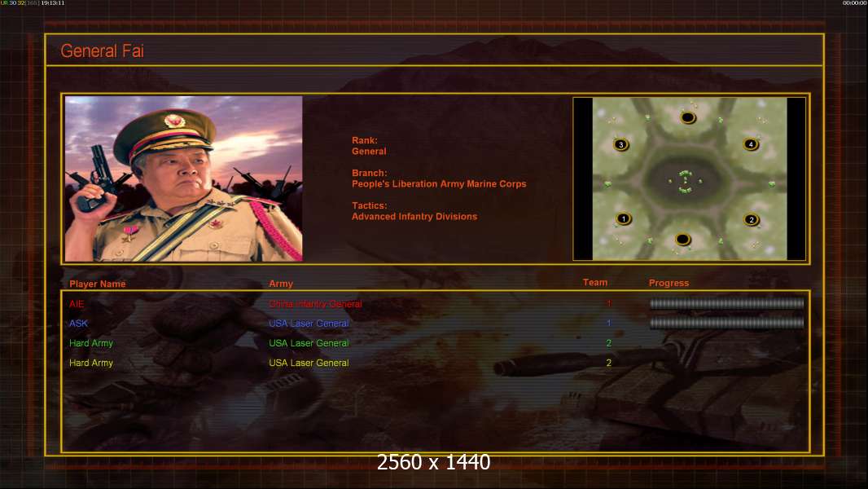Screen dimensions: 868x489
Task: Click the 'Army' column header
Action: click(281, 284)
